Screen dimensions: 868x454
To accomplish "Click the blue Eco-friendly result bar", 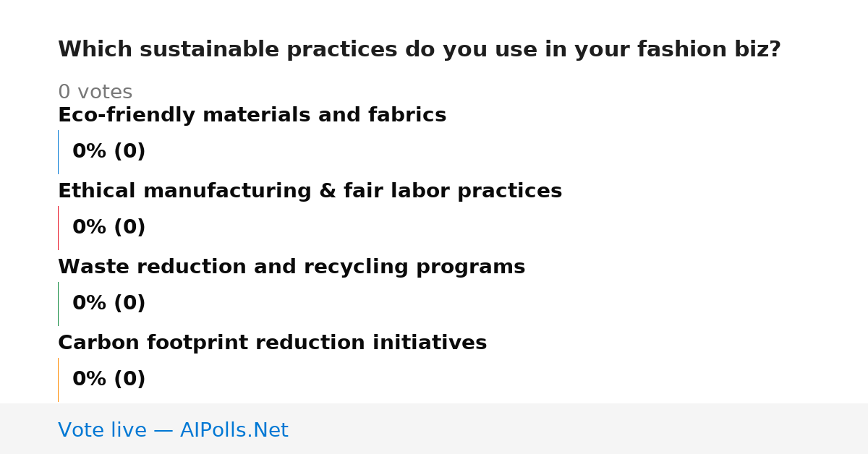I will point(58,152).
